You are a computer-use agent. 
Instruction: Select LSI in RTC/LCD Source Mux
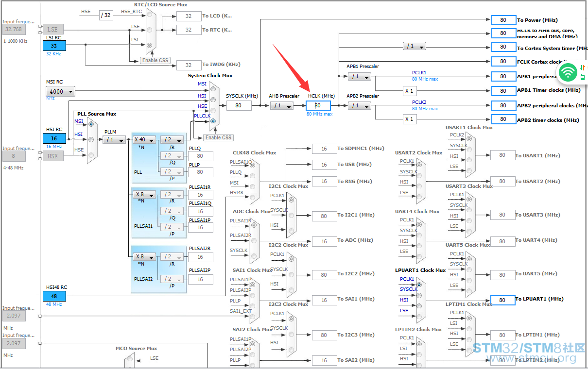[x=149, y=46]
